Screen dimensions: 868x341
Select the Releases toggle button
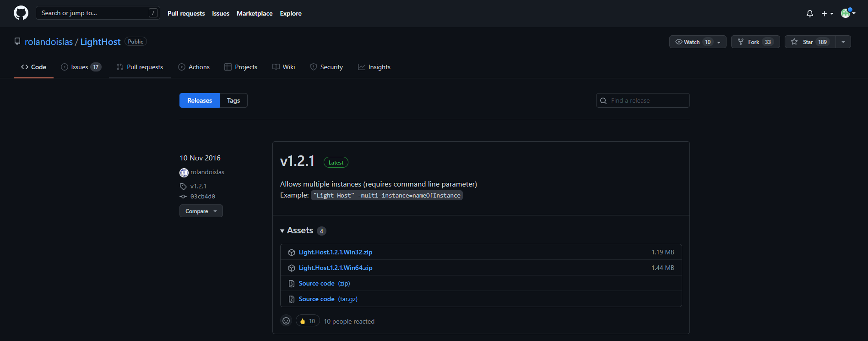coord(200,100)
